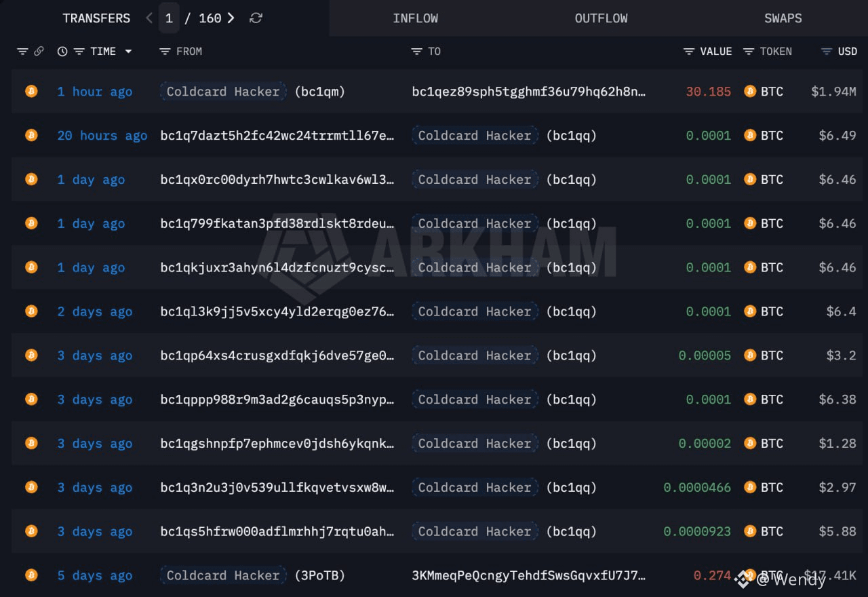Open Coldcard Hacker recipient in 20 hours ago row
Viewport: 868px width, 597px height.
click(x=475, y=136)
